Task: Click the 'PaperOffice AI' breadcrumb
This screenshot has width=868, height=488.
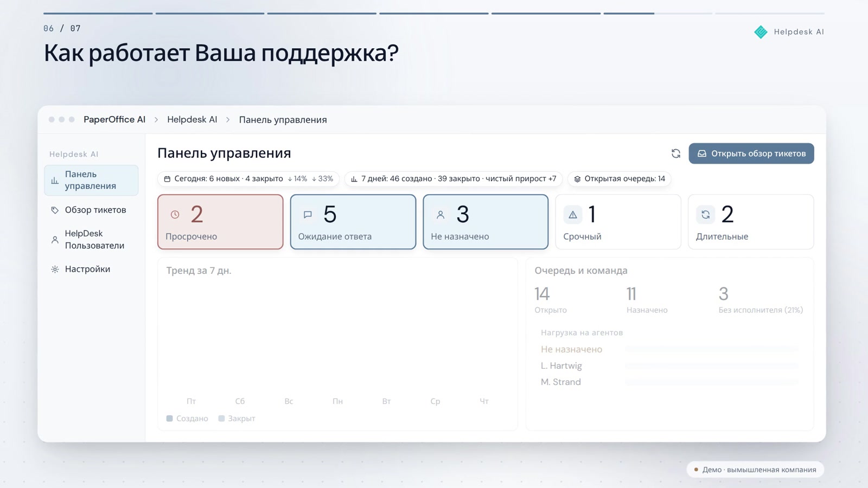Action: (x=114, y=120)
